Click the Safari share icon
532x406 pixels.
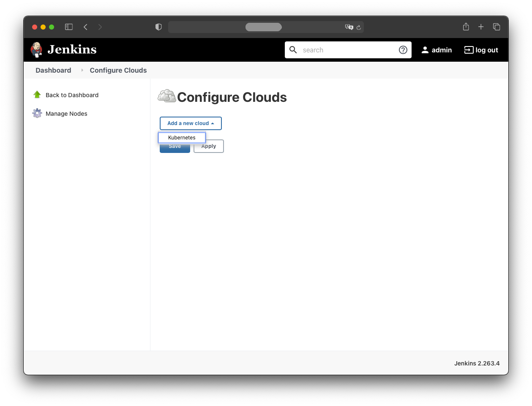coord(466,27)
